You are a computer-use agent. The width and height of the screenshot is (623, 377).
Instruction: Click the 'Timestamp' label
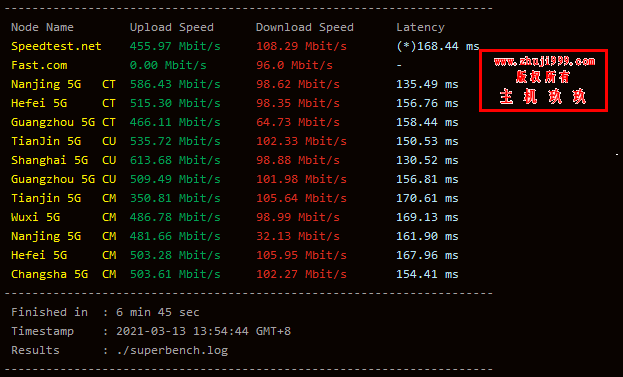(x=42, y=331)
